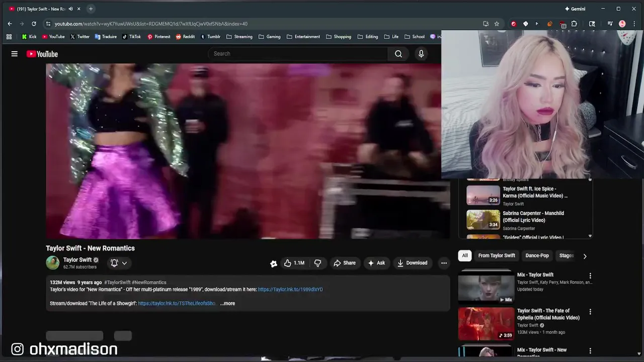This screenshot has width=644, height=362.
Task: Open the Shopping bookmarks folder
Action: [339, 37]
